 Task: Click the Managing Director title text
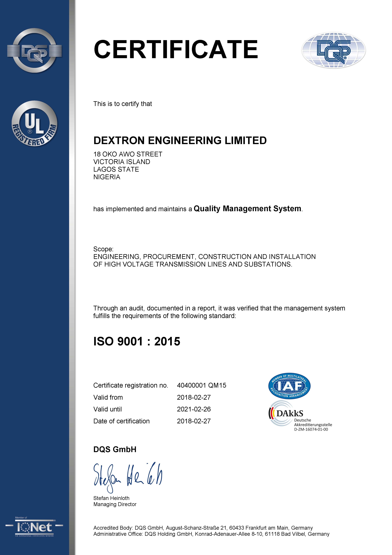point(115,504)
